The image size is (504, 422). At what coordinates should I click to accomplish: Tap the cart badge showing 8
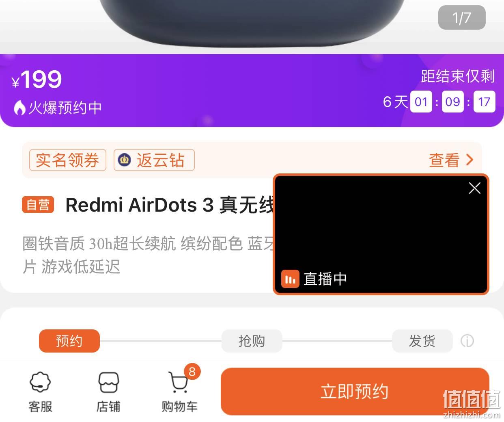[x=192, y=371]
